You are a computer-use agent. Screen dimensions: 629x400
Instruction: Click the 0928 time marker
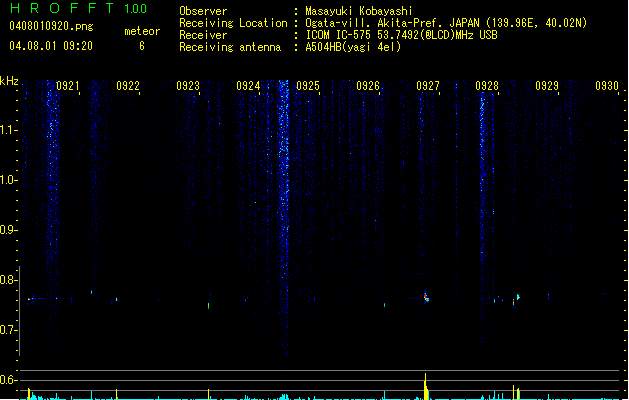pyautogui.click(x=487, y=86)
